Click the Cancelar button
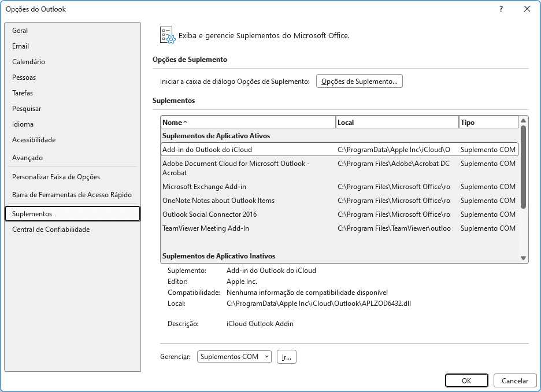The height and width of the screenshot is (392, 541). click(515, 380)
